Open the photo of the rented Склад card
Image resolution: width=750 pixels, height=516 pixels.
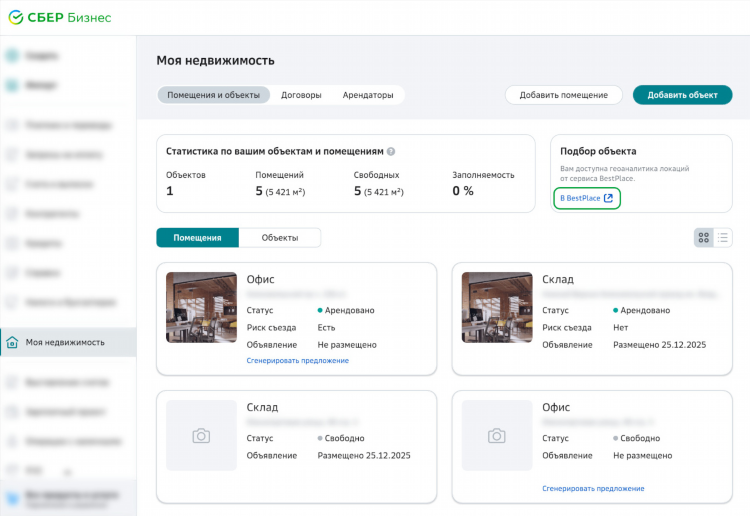[x=496, y=307]
